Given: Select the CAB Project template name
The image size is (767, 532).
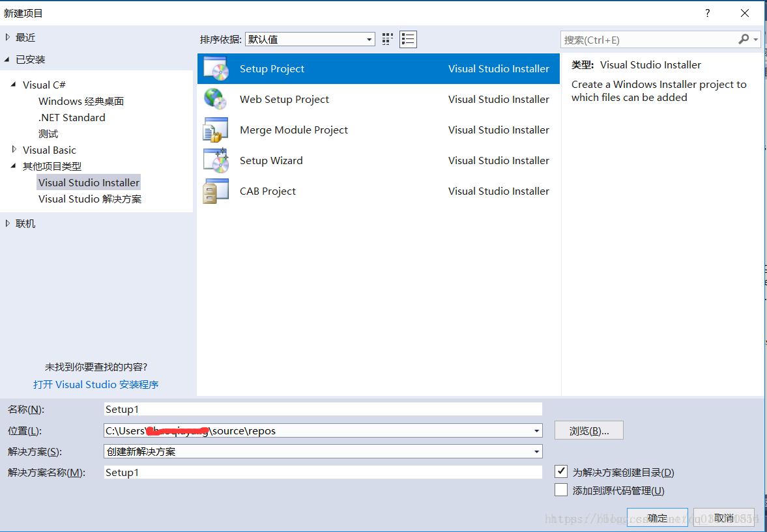Looking at the screenshot, I should [x=268, y=191].
